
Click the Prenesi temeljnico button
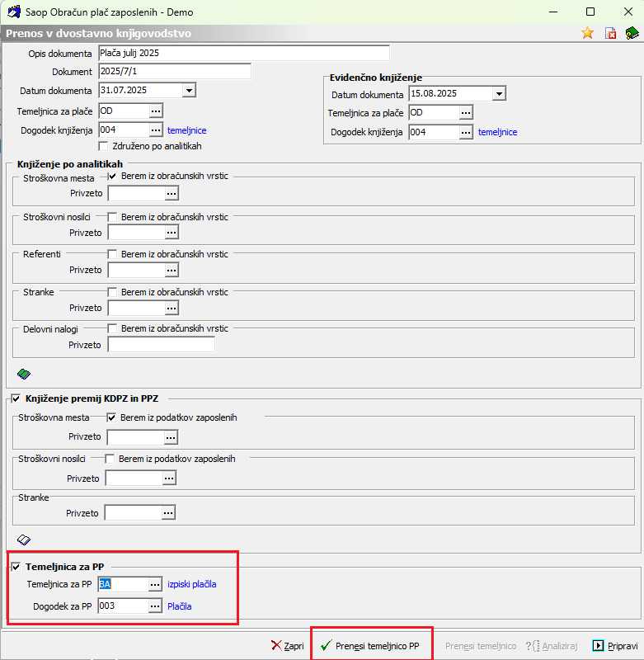coord(481,646)
